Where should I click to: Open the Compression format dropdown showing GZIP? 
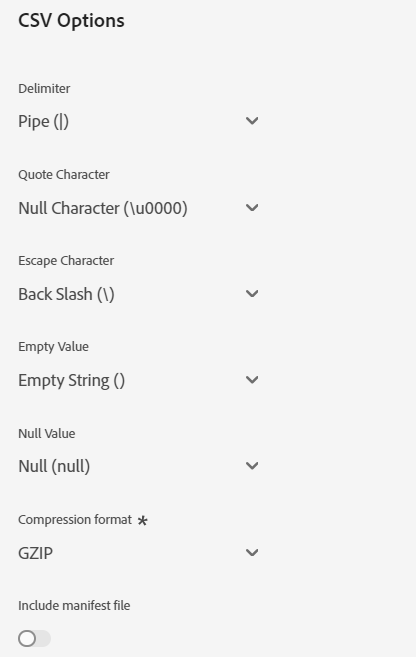139,553
